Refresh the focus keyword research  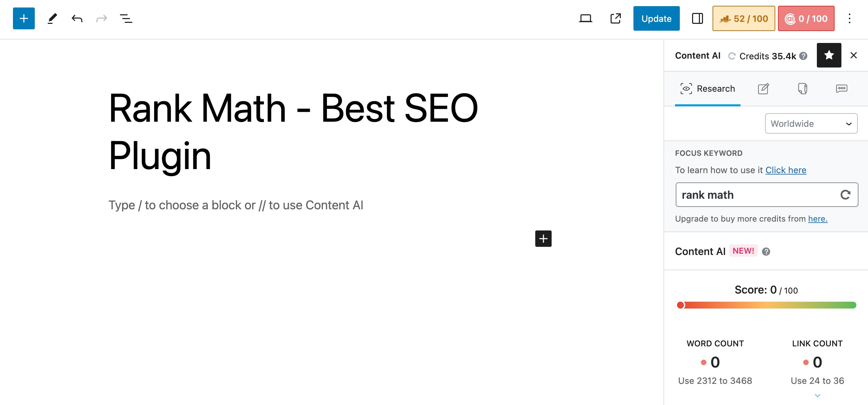coord(845,195)
